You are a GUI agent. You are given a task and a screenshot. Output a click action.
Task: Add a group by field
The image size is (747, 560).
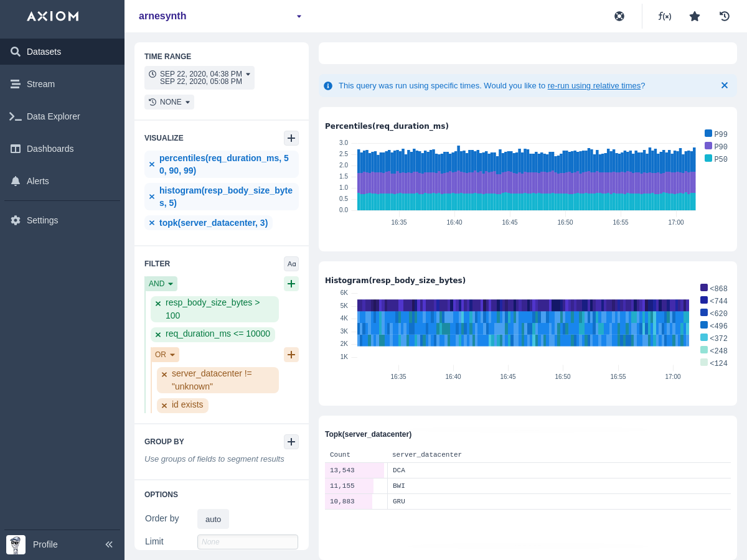point(291,442)
